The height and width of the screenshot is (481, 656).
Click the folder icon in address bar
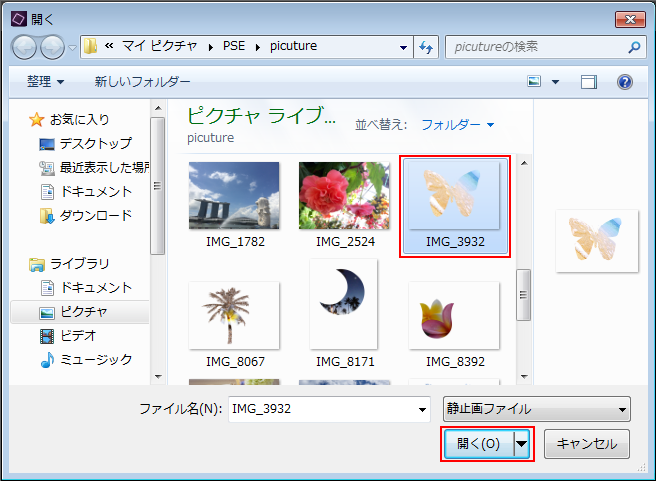click(x=90, y=46)
